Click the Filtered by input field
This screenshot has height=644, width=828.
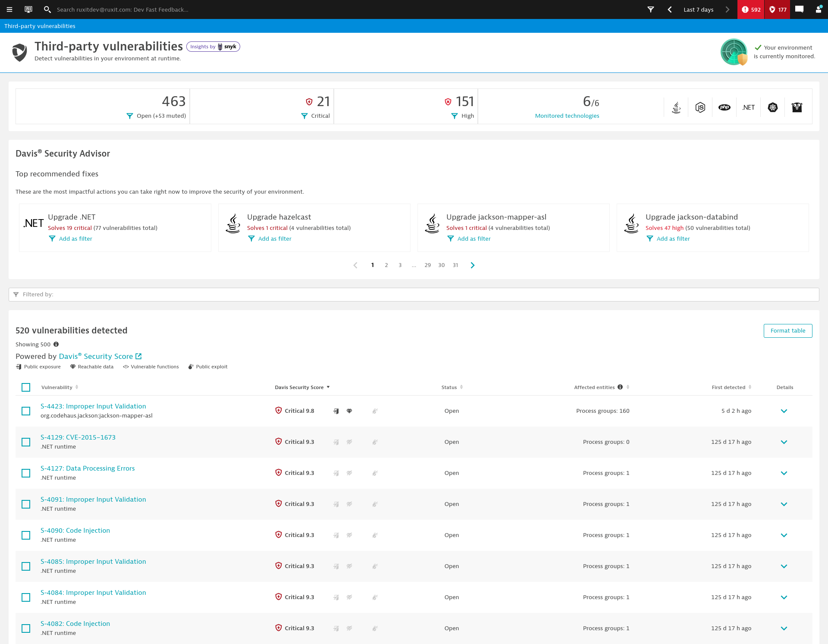414,295
